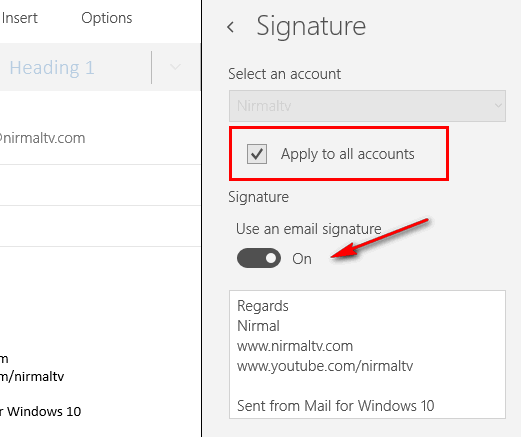The width and height of the screenshot is (521, 437).
Task: Click Sent from Mail for Windows 10 text
Action: point(335,406)
